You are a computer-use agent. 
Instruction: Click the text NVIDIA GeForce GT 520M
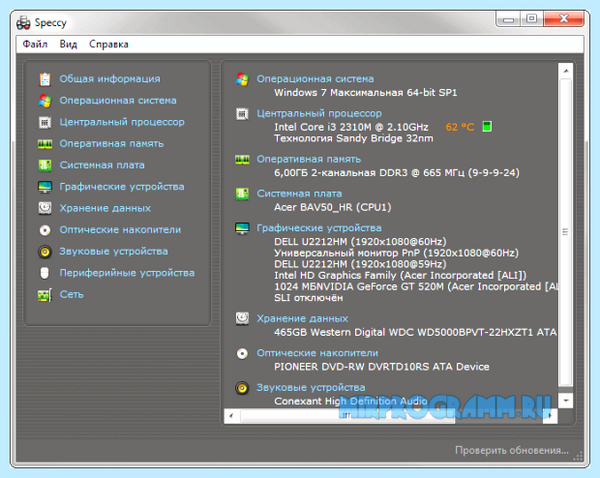(387, 287)
